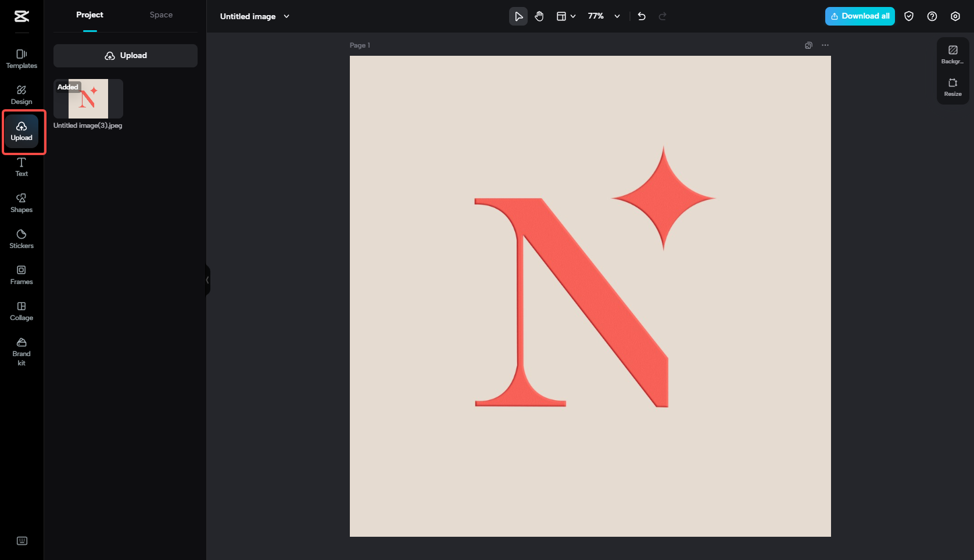
Task: Open the Stickers panel
Action: pos(21,238)
